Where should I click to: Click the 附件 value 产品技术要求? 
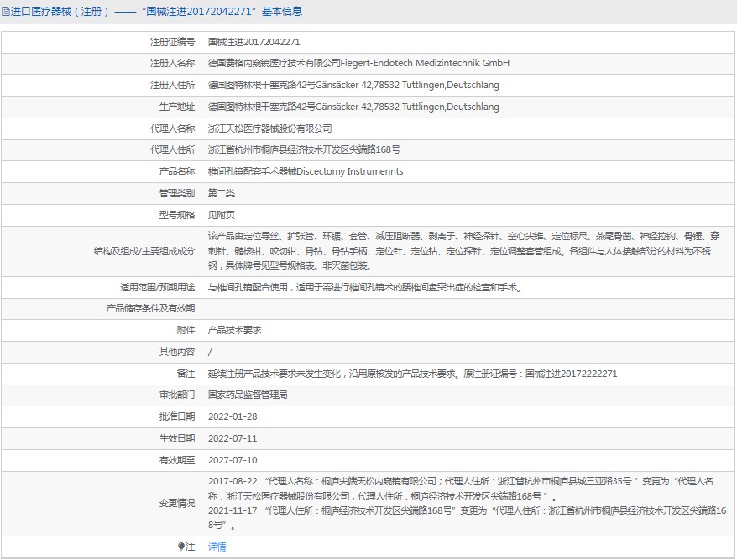234,330
